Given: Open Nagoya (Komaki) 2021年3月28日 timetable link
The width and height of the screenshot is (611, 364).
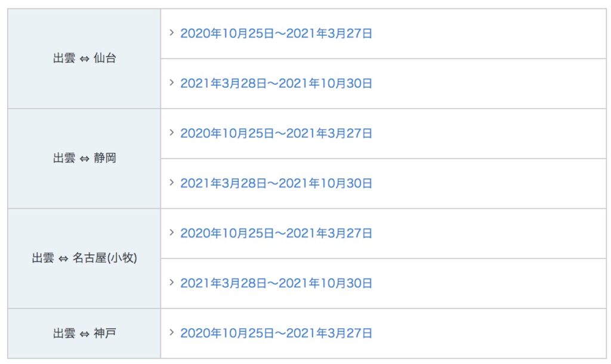Looking at the screenshot, I should (x=276, y=283).
